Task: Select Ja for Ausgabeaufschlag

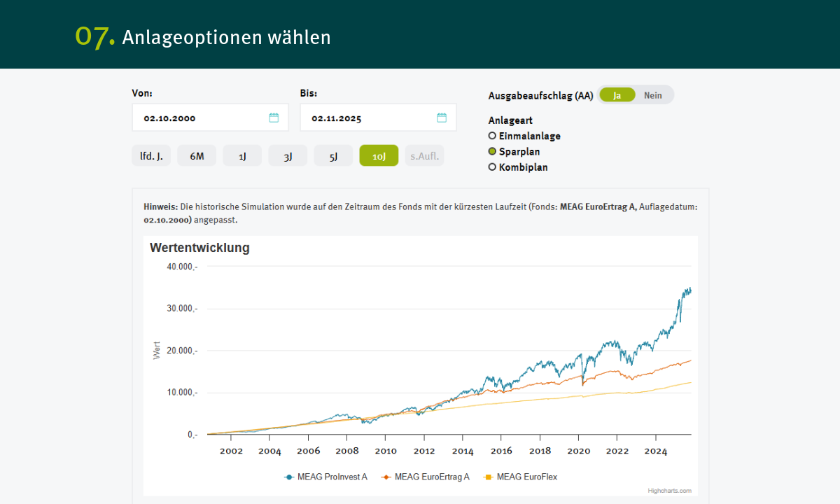Action: tap(617, 95)
